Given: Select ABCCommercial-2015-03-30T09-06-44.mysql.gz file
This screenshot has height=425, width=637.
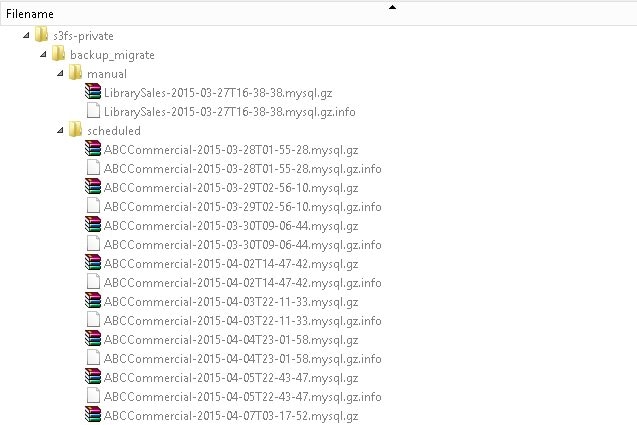Looking at the screenshot, I should click(231, 226).
